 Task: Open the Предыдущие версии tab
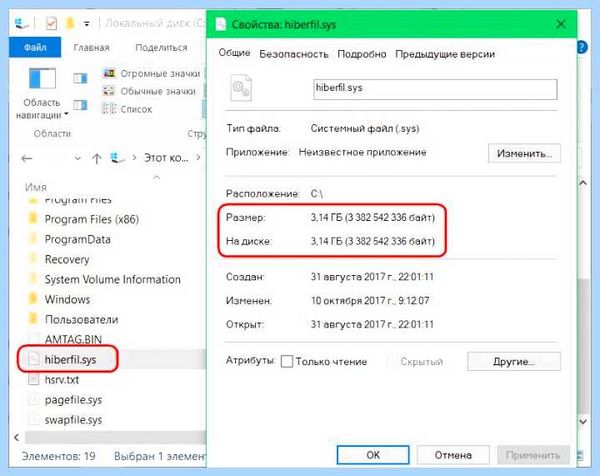click(x=445, y=54)
